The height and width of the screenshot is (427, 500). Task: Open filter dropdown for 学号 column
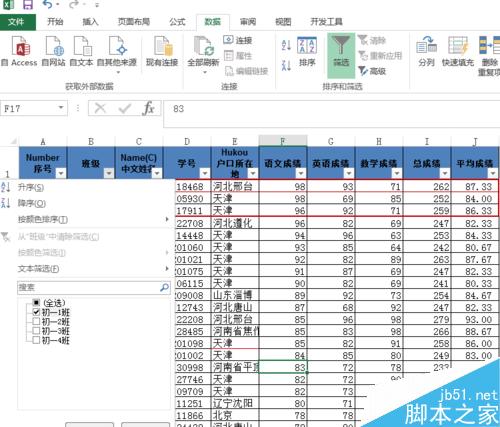tap(205, 173)
